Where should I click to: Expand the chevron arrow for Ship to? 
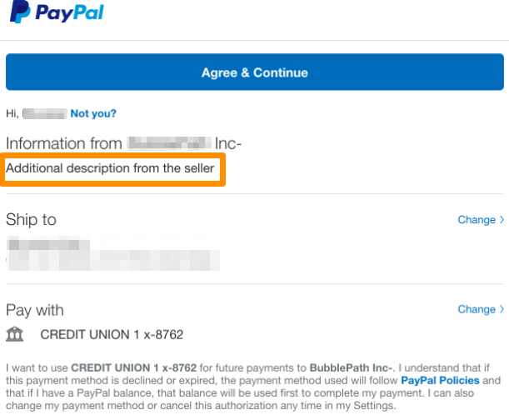pos(502,220)
